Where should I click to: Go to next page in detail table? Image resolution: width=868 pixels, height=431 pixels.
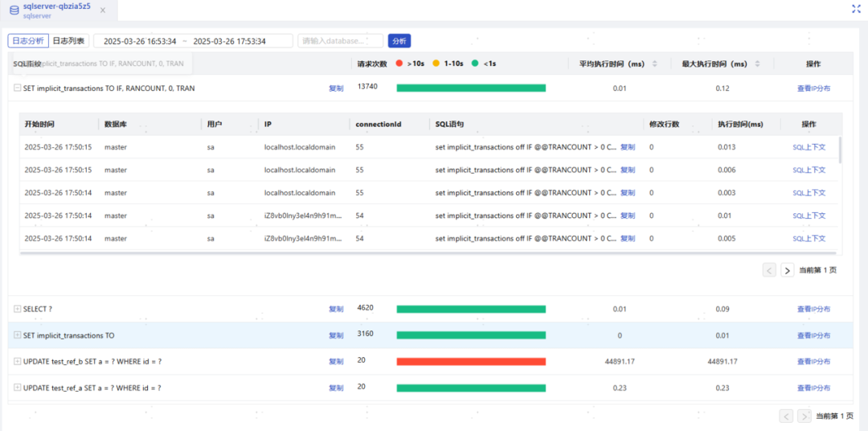click(x=787, y=270)
